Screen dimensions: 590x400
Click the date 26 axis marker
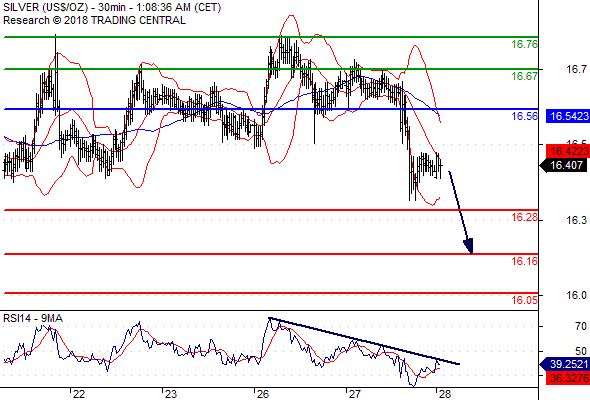[263, 394]
